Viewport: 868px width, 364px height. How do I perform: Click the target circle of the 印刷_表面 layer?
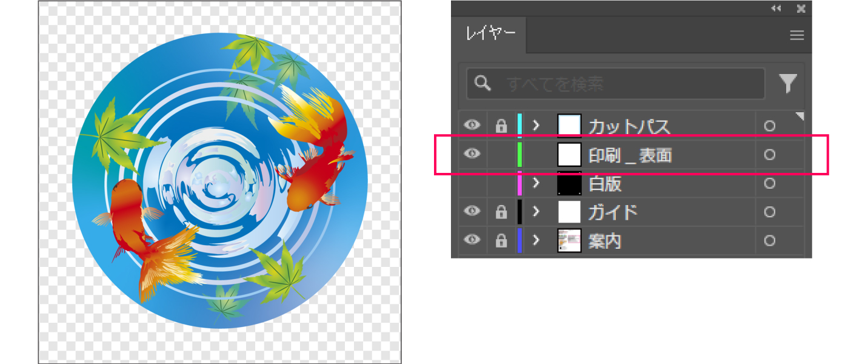769,155
